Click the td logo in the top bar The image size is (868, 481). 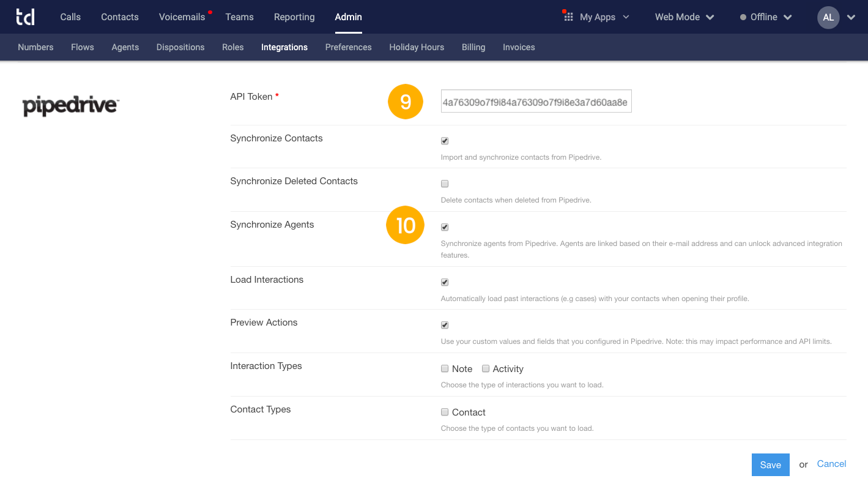click(x=25, y=17)
